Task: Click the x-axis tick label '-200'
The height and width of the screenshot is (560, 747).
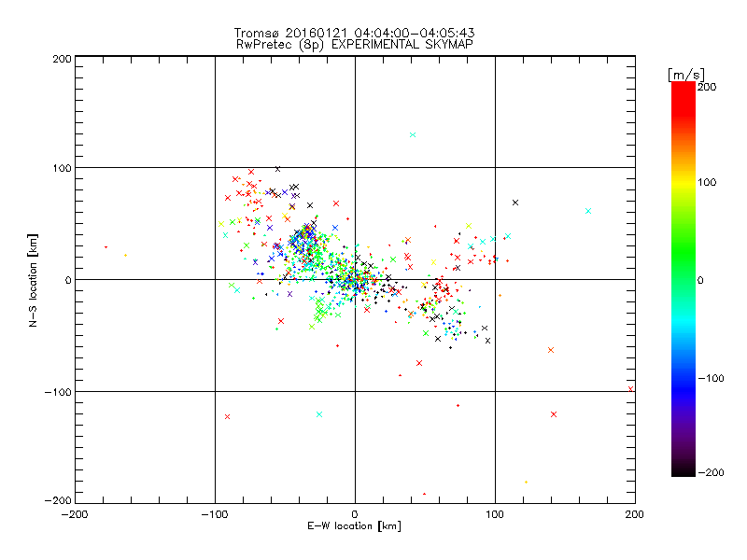Action: 75,514
